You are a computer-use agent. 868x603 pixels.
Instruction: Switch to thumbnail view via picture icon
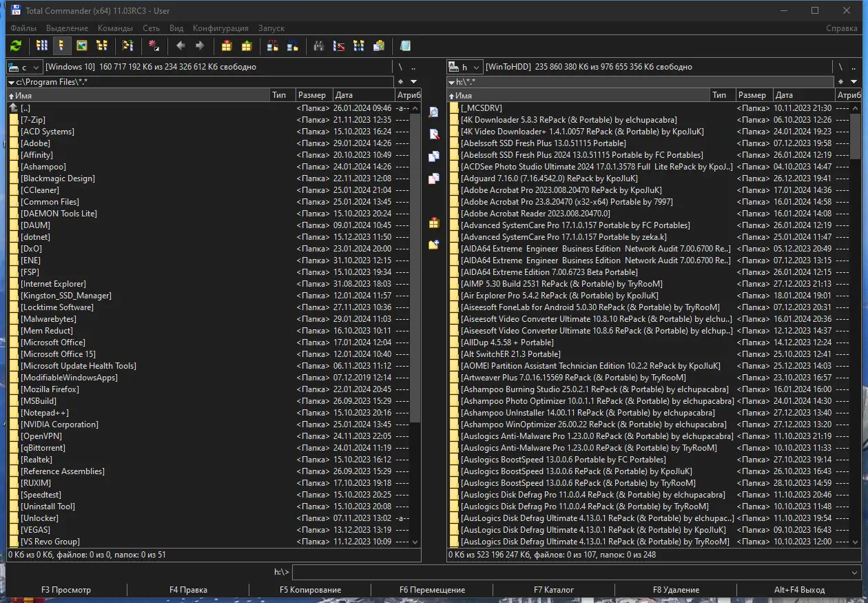pos(82,46)
